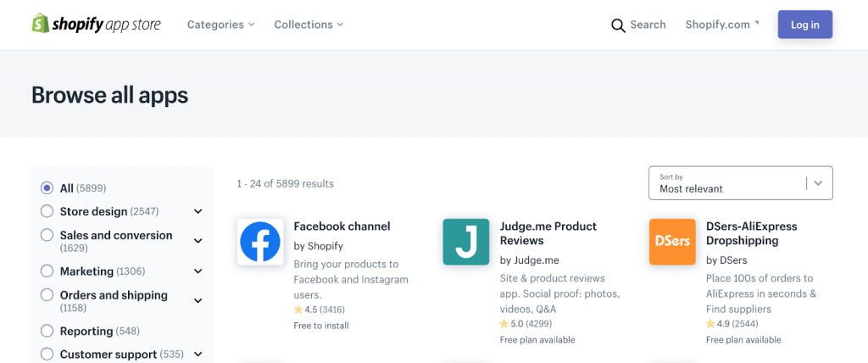The width and height of the screenshot is (868, 363).
Task: Click Judge.me 'Free plan available' text
Action: 537,339
